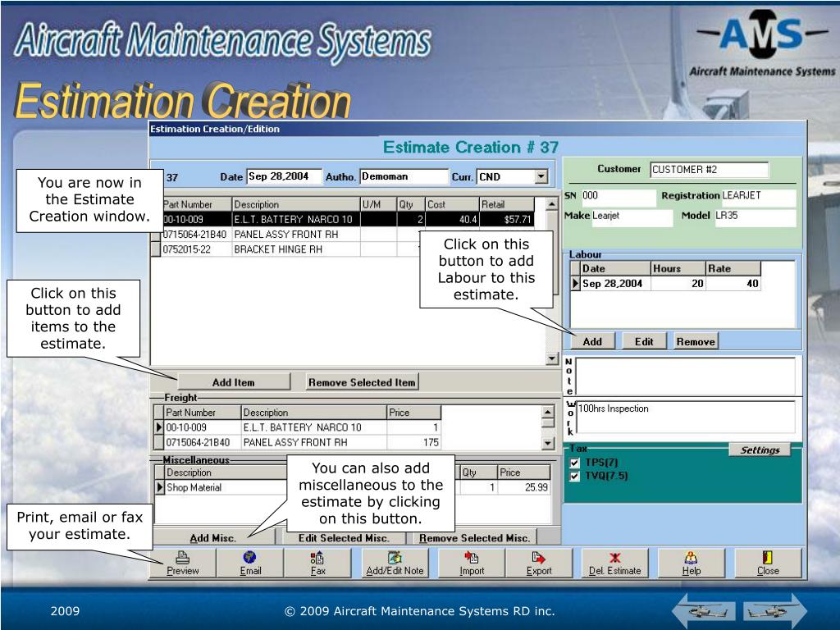
Task: Click Edit under the Labour table
Action: point(644,341)
